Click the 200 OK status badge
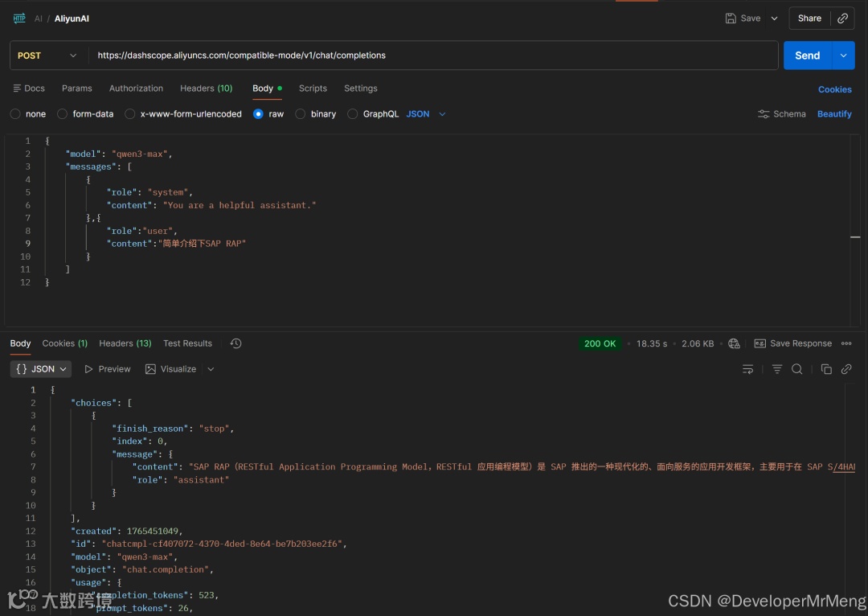This screenshot has width=868, height=616. point(600,343)
